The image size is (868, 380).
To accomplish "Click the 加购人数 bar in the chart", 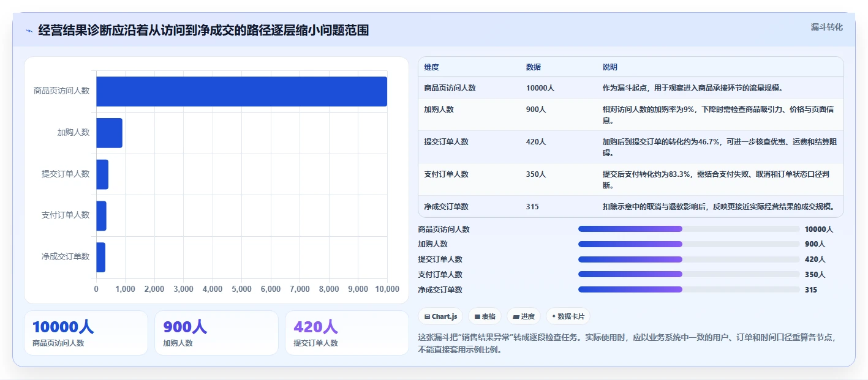I will tap(109, 133).
